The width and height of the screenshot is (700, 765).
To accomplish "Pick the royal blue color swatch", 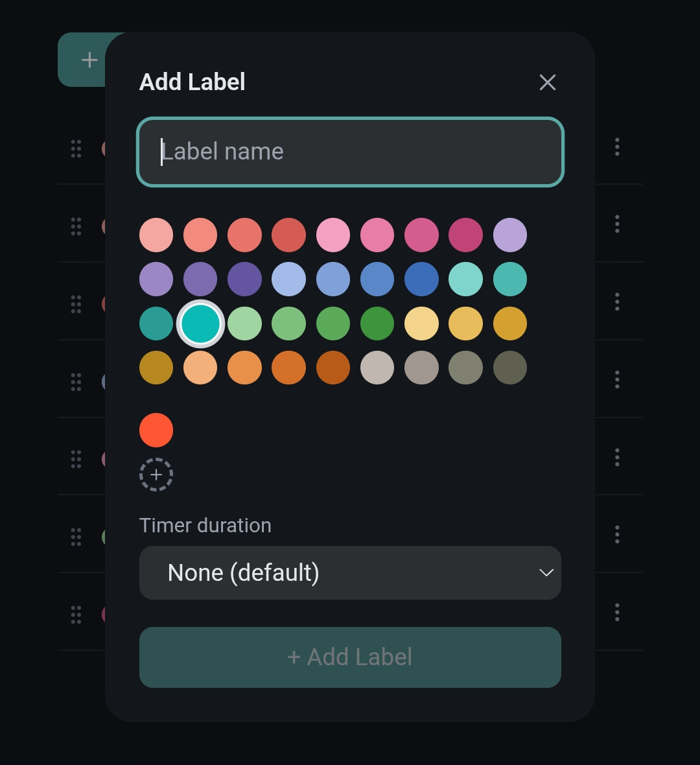I will (421, 279).
